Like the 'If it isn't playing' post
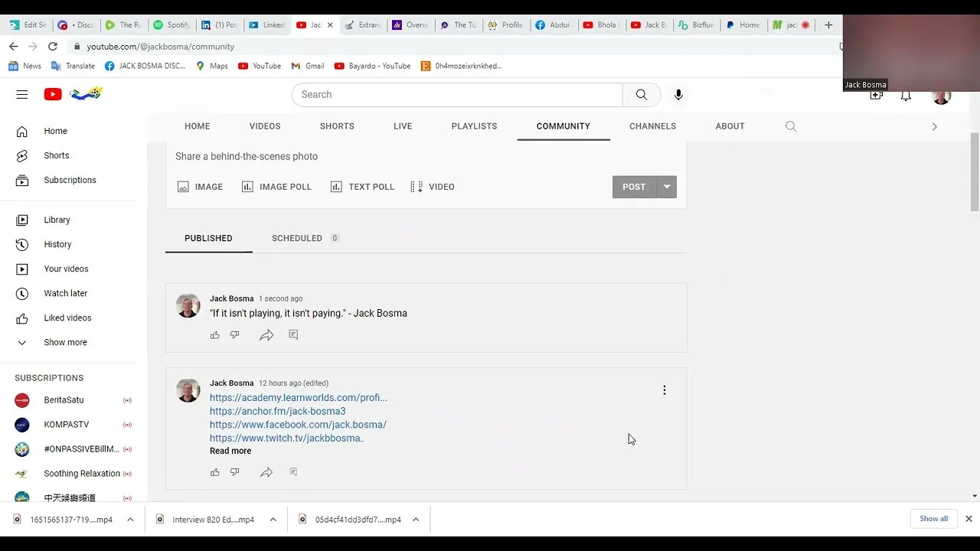Image resolution: width=980 pixels, height=551 pixels. coord(215,334)
